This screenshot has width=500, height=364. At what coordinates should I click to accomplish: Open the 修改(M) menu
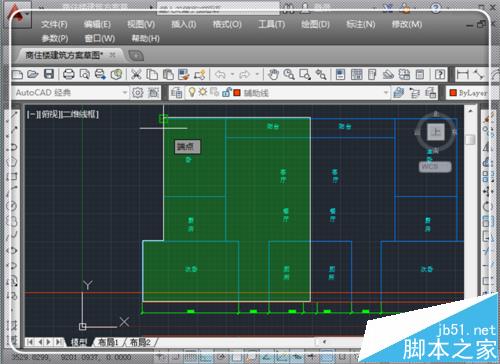tap(407, 24)
